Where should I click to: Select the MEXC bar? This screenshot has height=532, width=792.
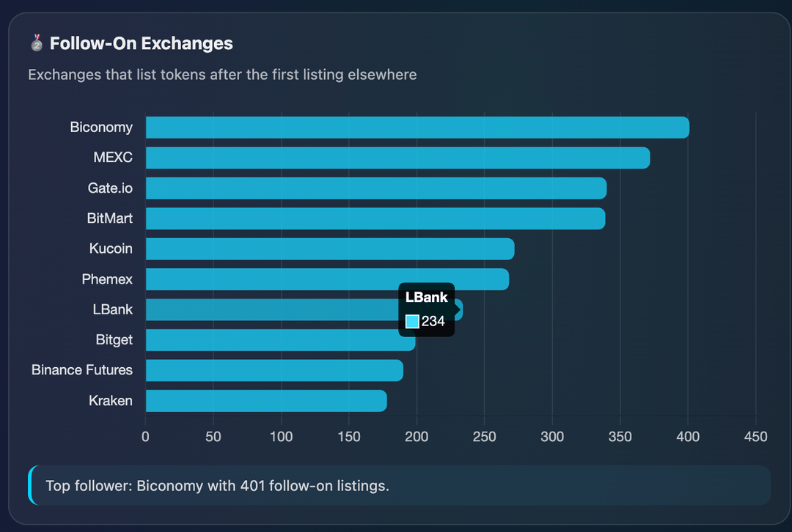click(397, 158)
